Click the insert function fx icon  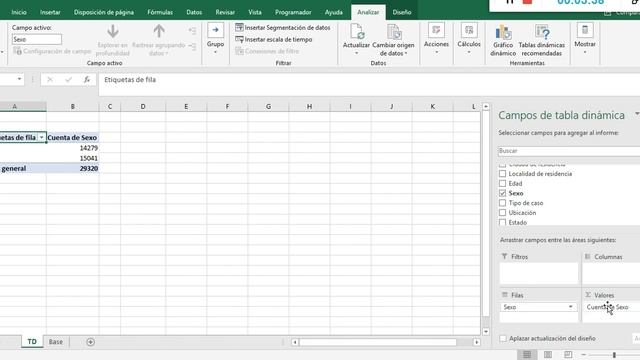(87, 80)
